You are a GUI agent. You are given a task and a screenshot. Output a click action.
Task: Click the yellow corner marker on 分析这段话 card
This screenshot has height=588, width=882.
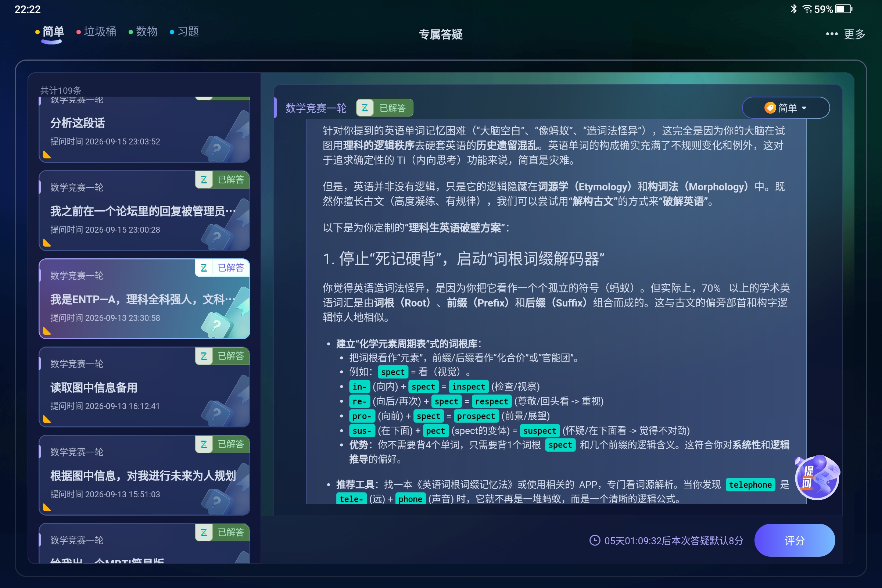coord(47,154)
